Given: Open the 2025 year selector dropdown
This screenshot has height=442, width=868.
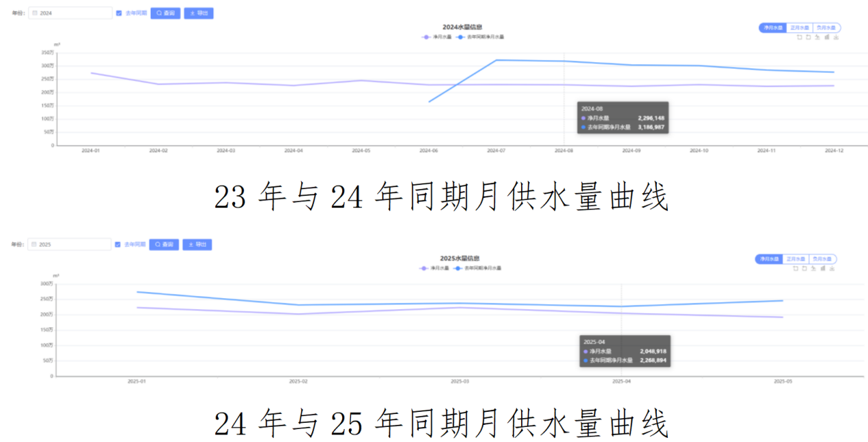Looking at the screenshot, I should [x=69, y=244].
